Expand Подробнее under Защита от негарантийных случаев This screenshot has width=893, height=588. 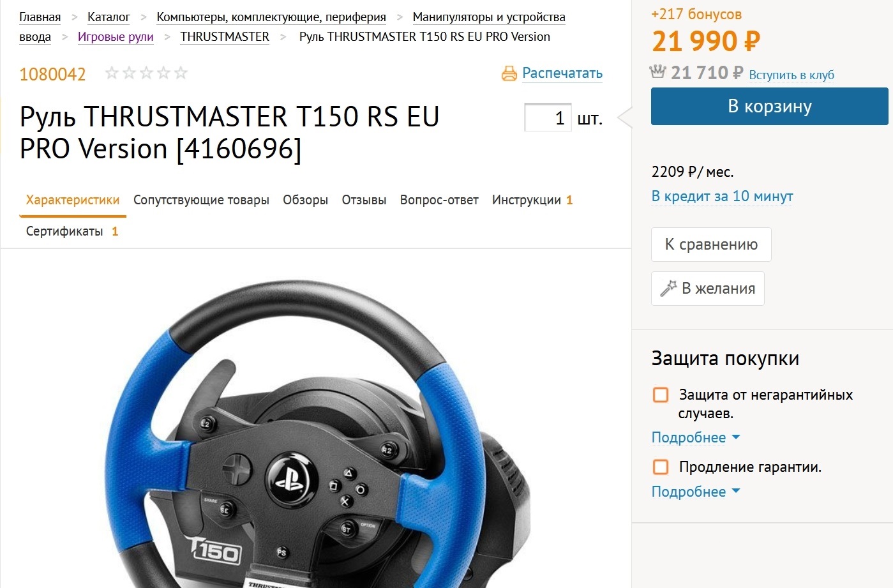(x=696, y=437)
